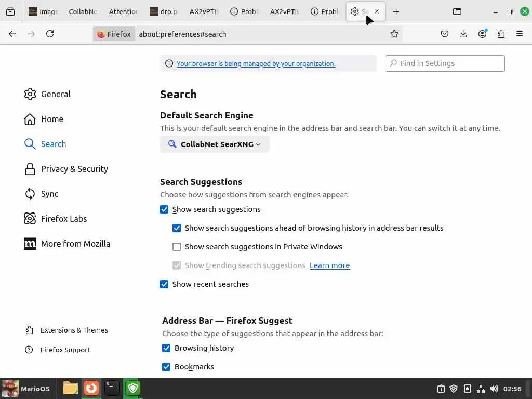Click the Find in Settings search field
Image resolution: width=532 pixels, height=399 pixels.
(445, 63)
